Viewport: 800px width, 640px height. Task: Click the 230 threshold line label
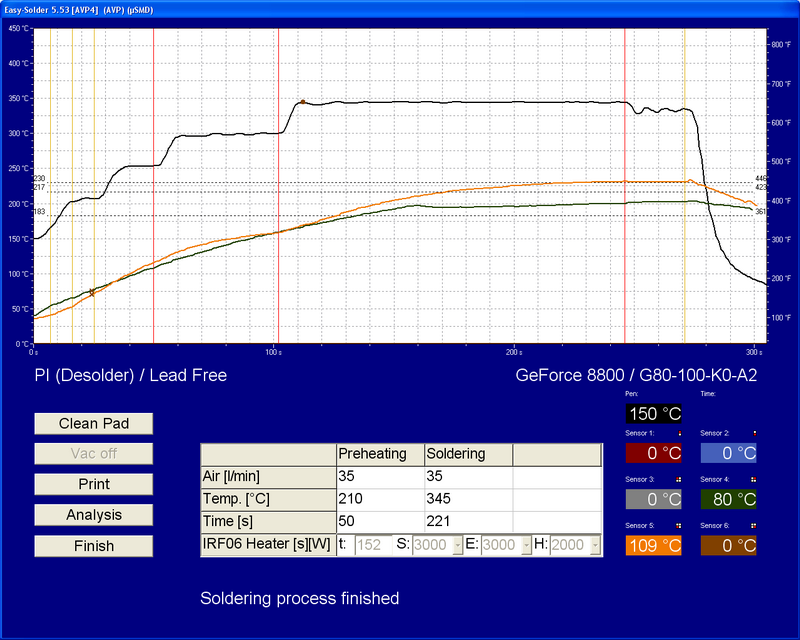[39, 178]
